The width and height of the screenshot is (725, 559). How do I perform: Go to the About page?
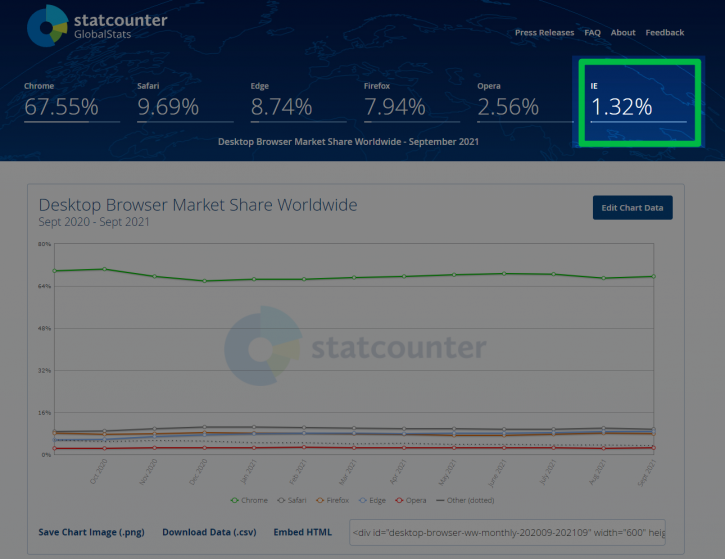(623, 32)
